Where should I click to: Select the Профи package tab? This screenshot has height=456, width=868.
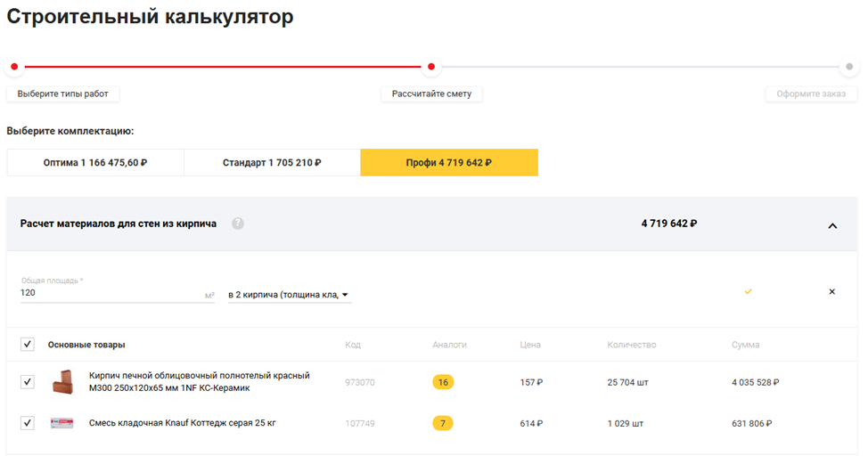click(x=449, y=163)
